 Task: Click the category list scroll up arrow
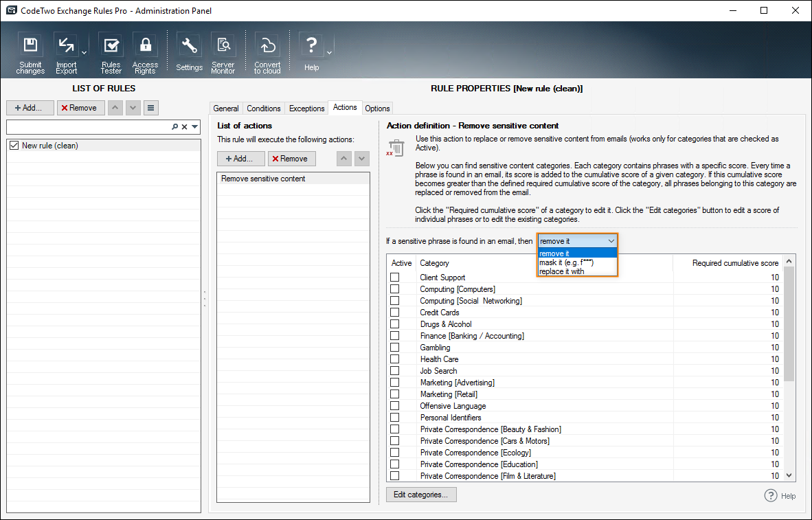click(x=789, y=261)
